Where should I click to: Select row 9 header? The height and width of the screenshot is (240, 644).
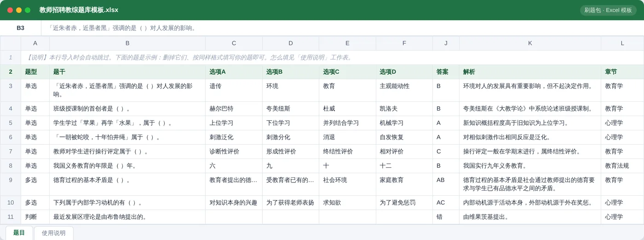pyautogui.click(x=11, y=184)
